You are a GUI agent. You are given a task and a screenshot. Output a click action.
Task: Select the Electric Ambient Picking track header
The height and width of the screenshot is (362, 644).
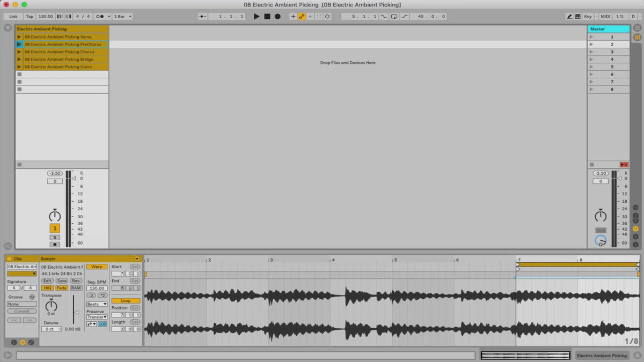62,29
